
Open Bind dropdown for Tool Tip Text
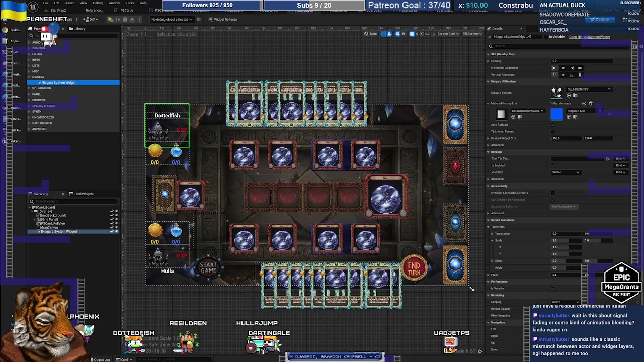tap(621, 159)
